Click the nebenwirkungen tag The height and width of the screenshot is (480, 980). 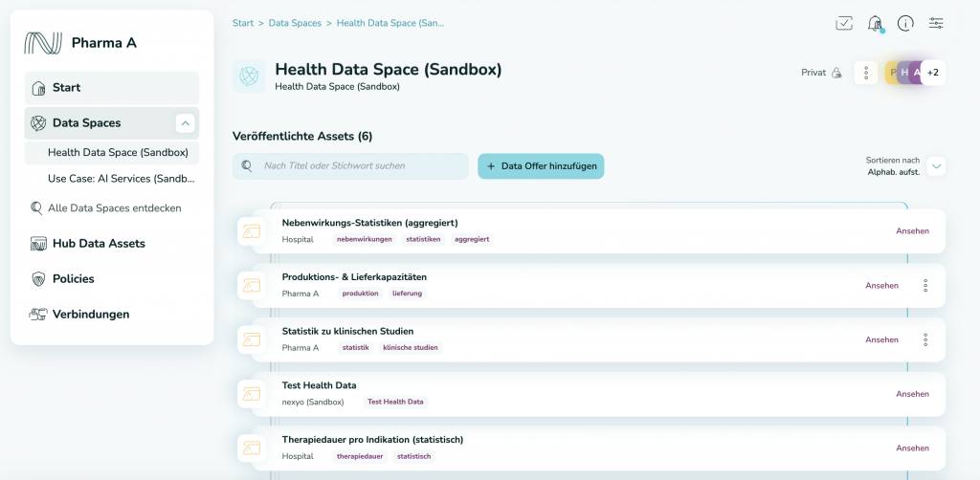pyautogui.click(x=365, y=239)
